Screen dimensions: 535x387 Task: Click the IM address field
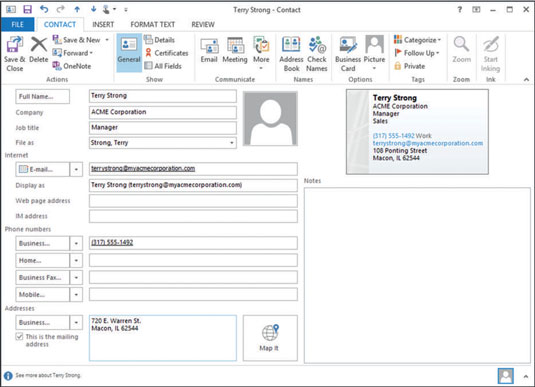193,216
